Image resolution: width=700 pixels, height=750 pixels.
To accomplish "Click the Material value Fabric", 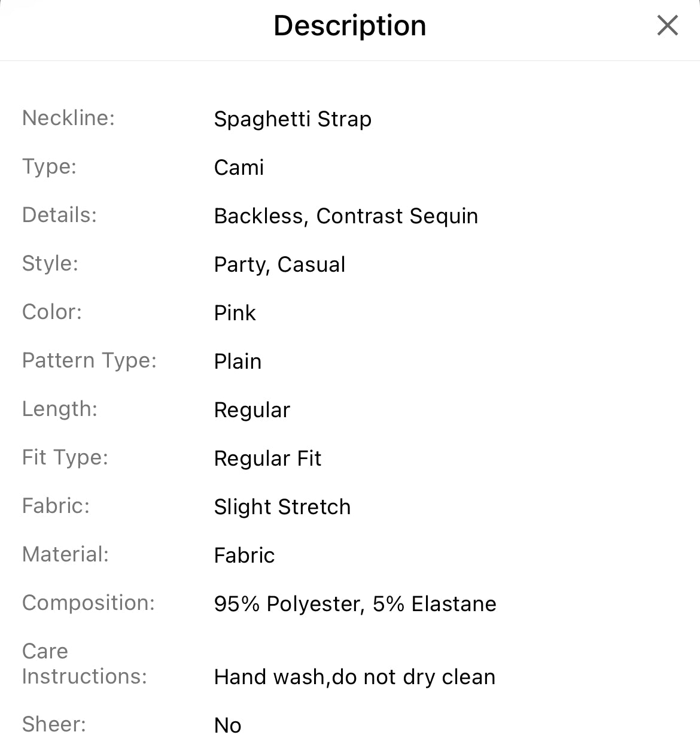I will click(244, 555).
